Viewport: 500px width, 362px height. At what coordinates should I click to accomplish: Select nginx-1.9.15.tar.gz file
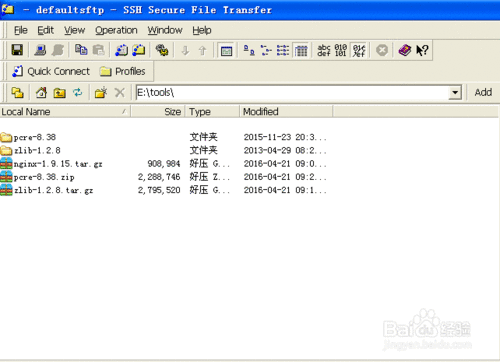[51, 164]
